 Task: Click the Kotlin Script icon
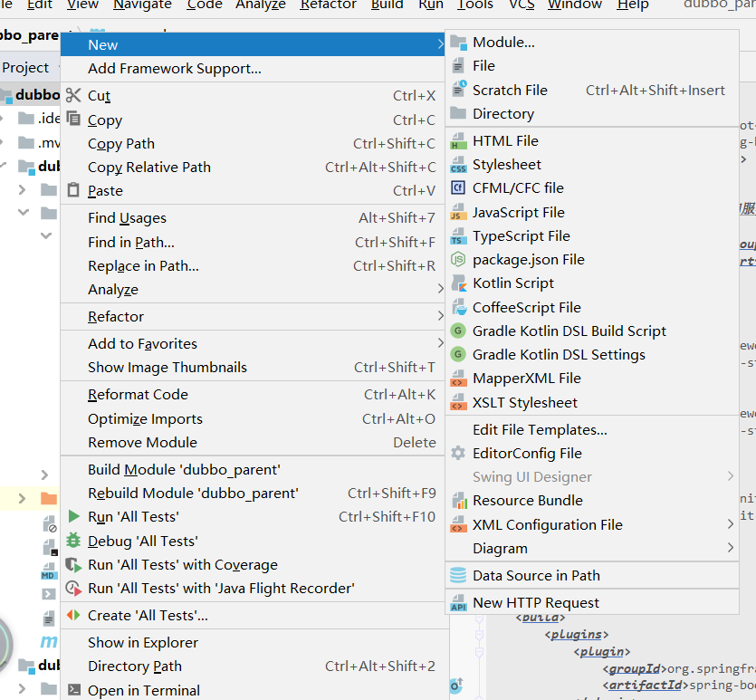pyautogui.click(x=458, y=283)
